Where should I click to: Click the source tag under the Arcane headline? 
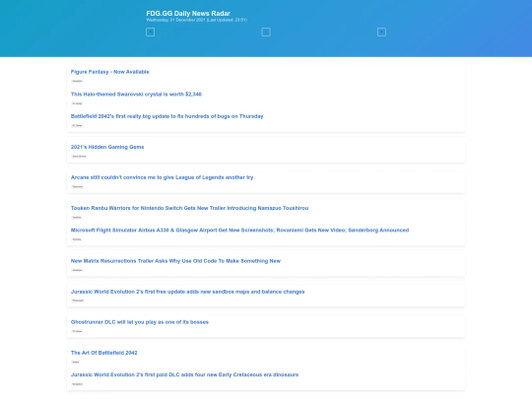click(x=78, y=186)
